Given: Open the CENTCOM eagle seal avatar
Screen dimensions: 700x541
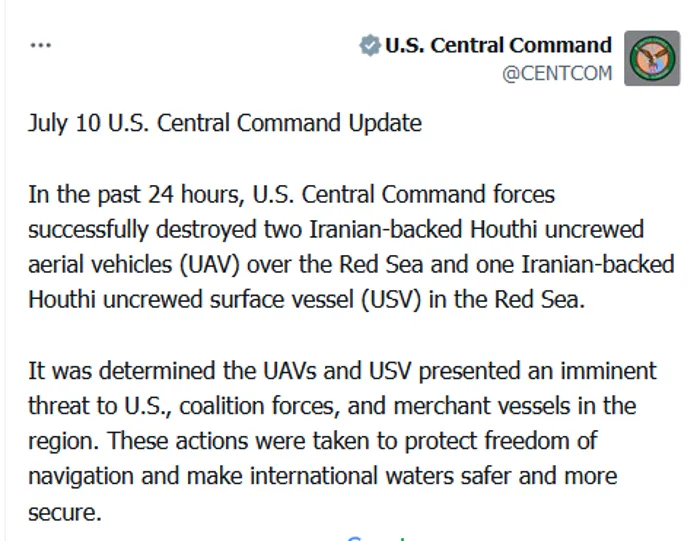Looking at the screenshot, I should (652, 58).
